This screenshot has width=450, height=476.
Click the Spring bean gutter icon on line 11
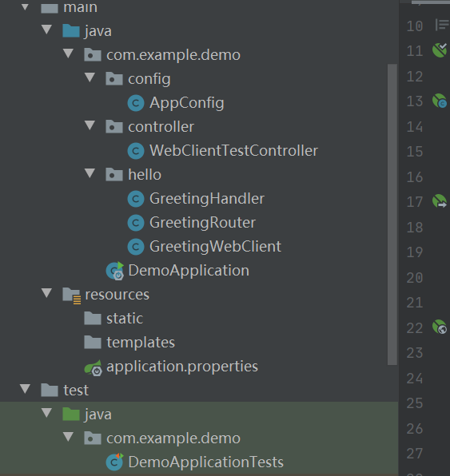[x=440, y=50]
